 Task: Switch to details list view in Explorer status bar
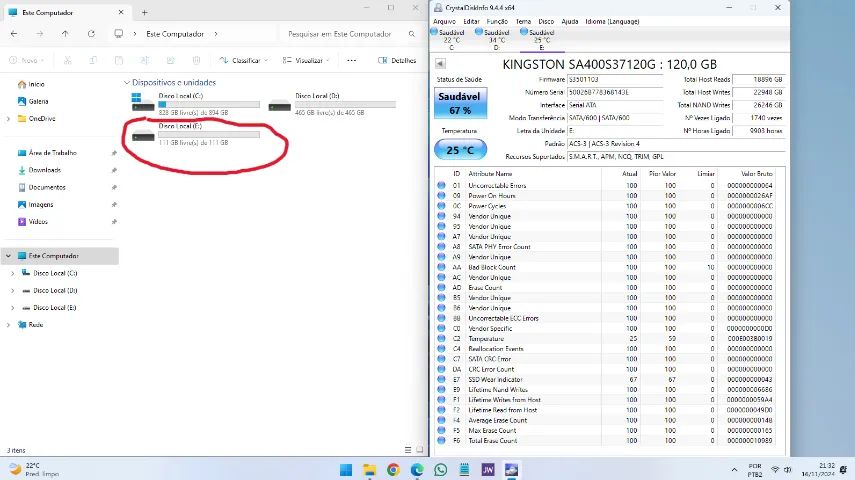tap(408, 450)
